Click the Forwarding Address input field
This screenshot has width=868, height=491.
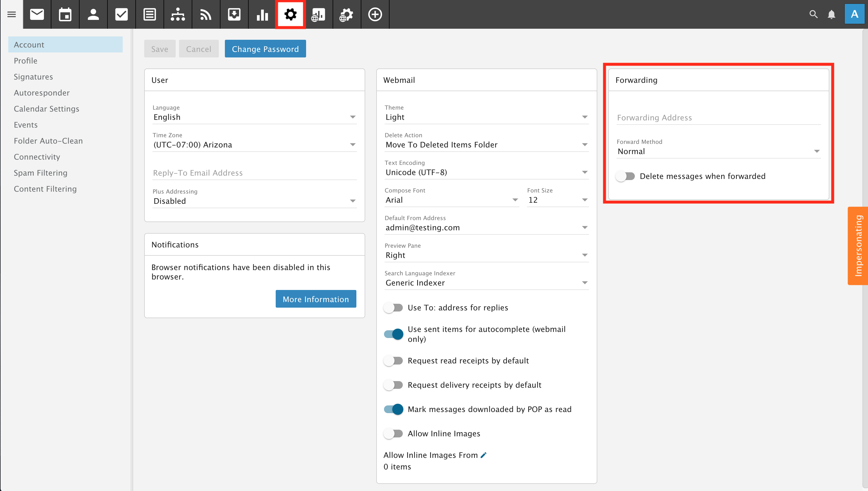pos(718,118)
